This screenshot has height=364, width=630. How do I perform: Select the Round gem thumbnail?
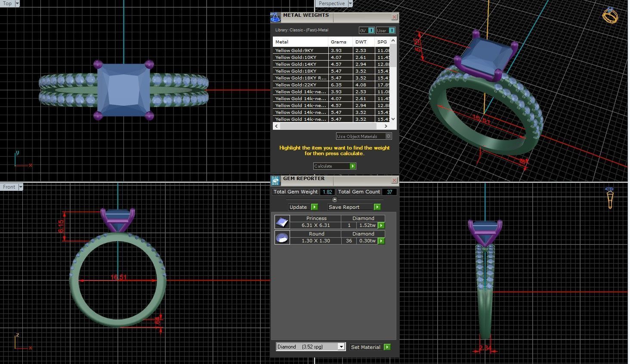click(282, 238)
